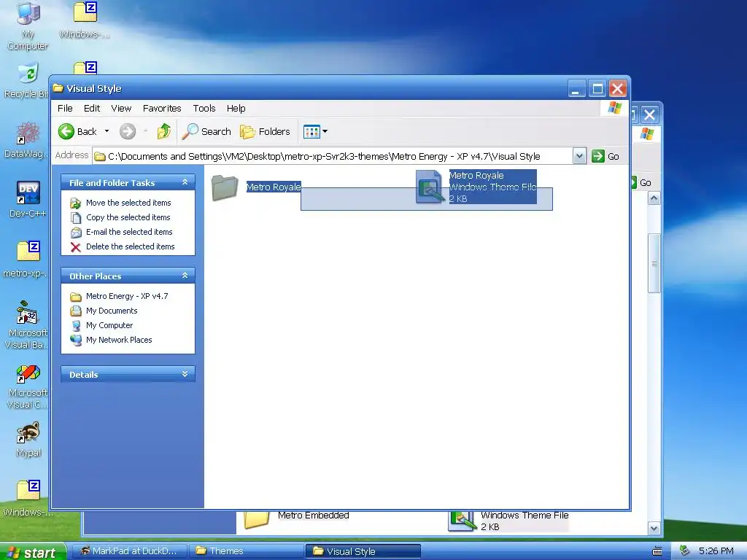Image resolution: width=747 pixels, height=560 pixels.
Task: Click the taskbar clock showing 5:26 PM
Action: (x=716, y=551)
